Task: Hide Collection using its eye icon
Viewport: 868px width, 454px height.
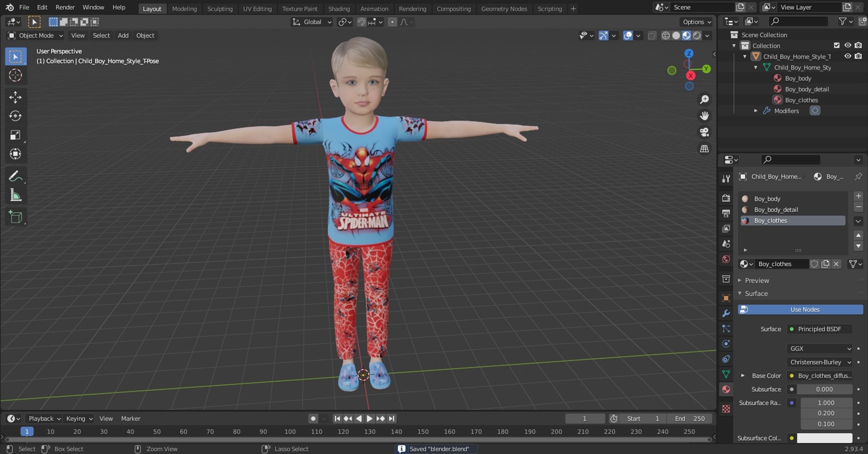Action: click(848, 45)
